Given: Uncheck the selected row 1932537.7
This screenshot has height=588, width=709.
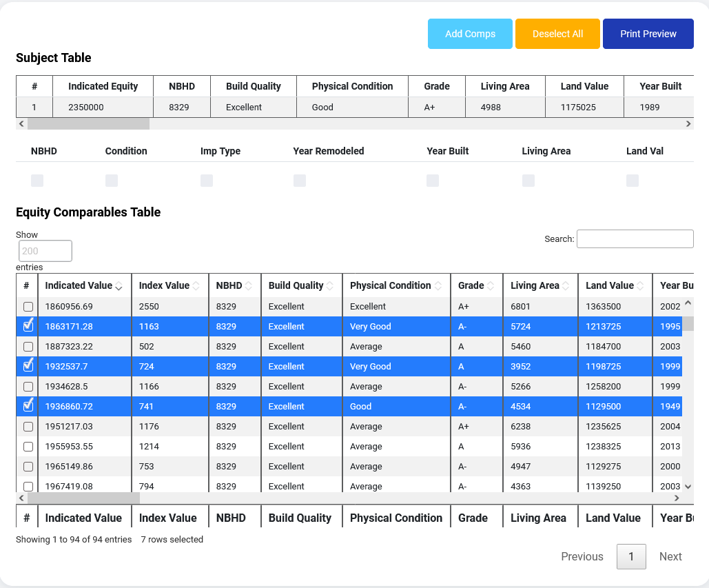Looking at the screenshot, I should pyautogui.click(x=27, y=366).
